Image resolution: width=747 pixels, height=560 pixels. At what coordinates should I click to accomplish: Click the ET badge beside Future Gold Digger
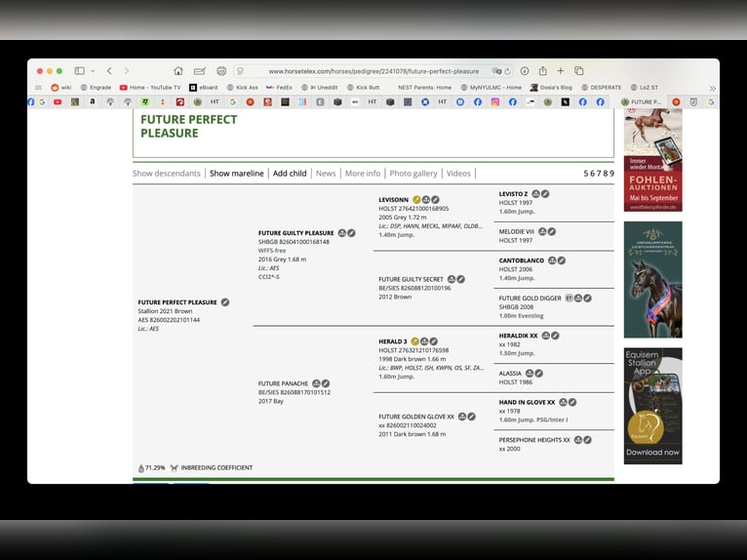[569, 298]
